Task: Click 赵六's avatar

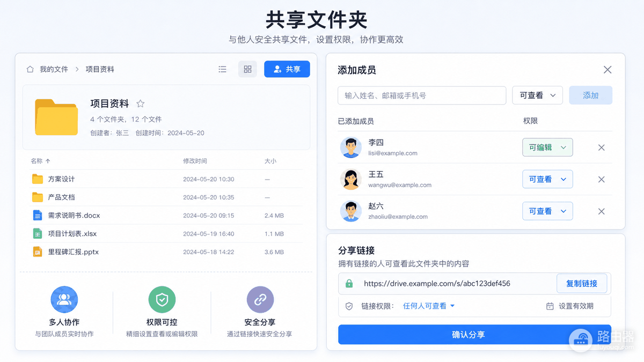Action: [351, 211]
